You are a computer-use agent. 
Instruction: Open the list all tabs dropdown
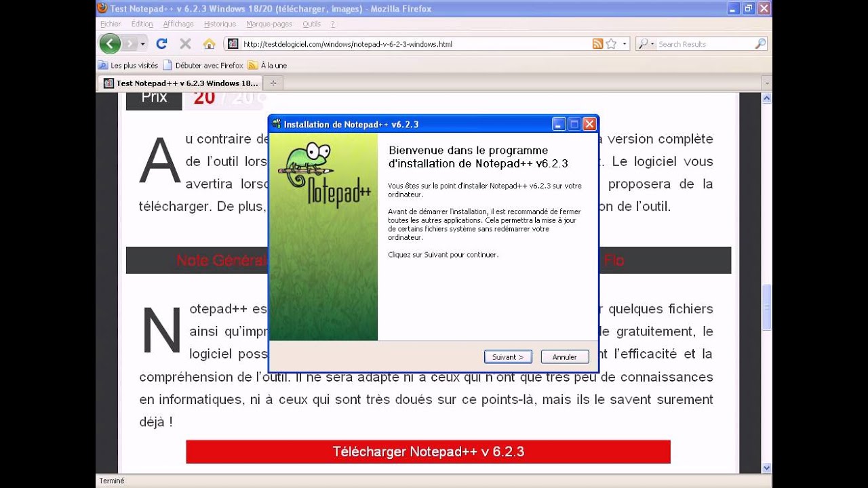point(767,83)
